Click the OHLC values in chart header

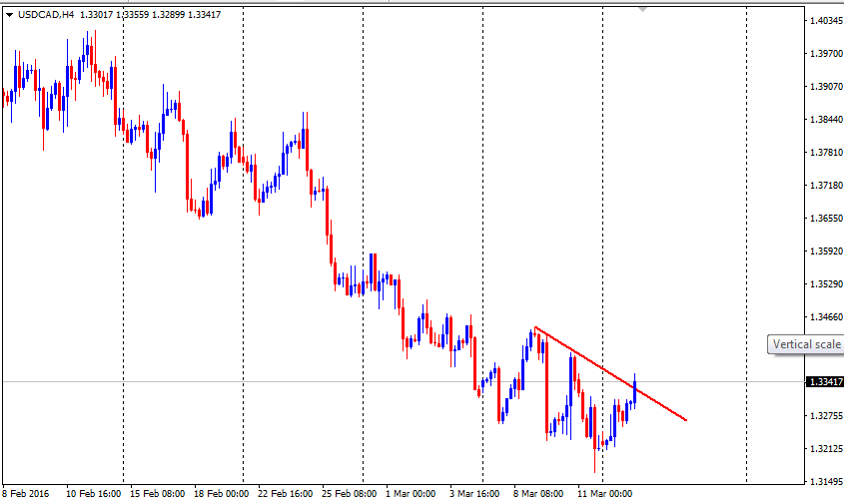point(150,15)
